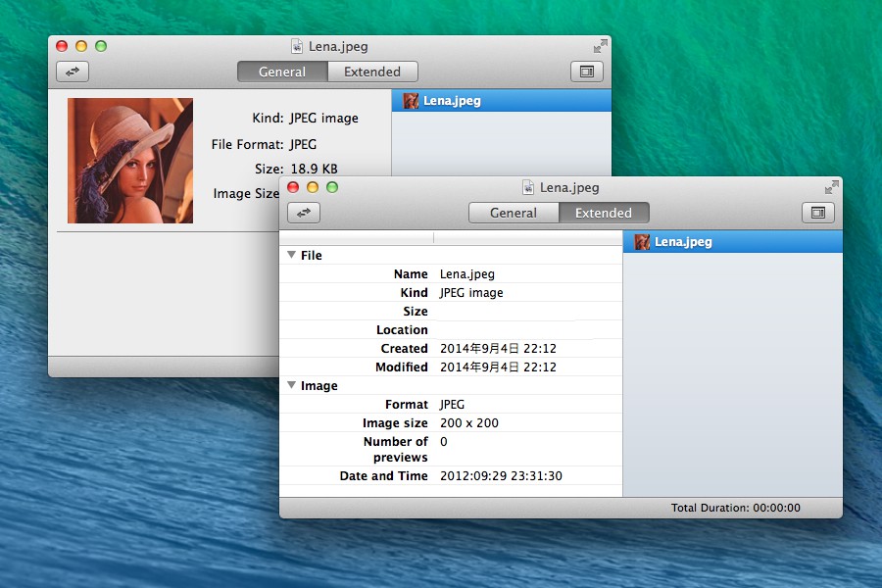Click the Lena.jpeg file icon in the back window list
This screenshot has width=882, height=588.
point(411,101)
